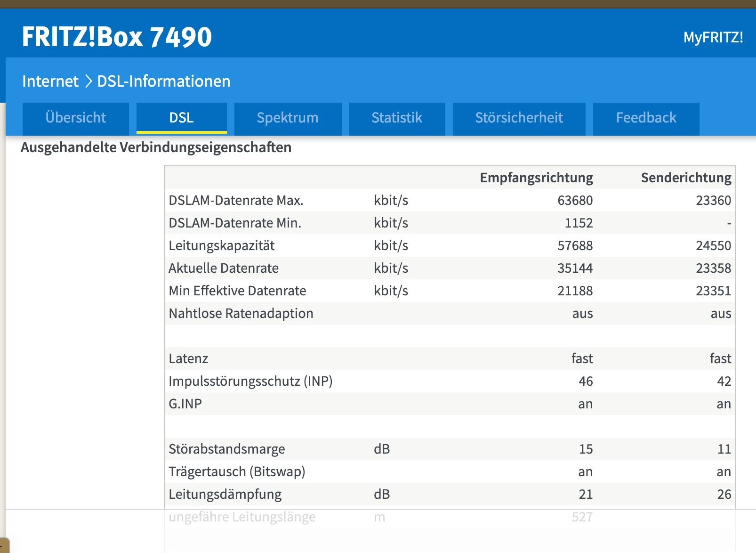Click the Nahtlose Ratenadaption receive value aus

pyautogui.click(x=583, y=313)
